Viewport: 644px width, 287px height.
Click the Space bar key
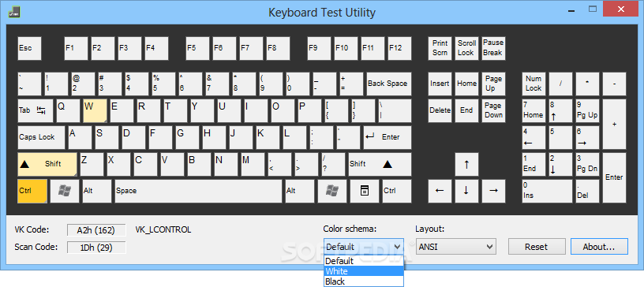click(198, 191)
